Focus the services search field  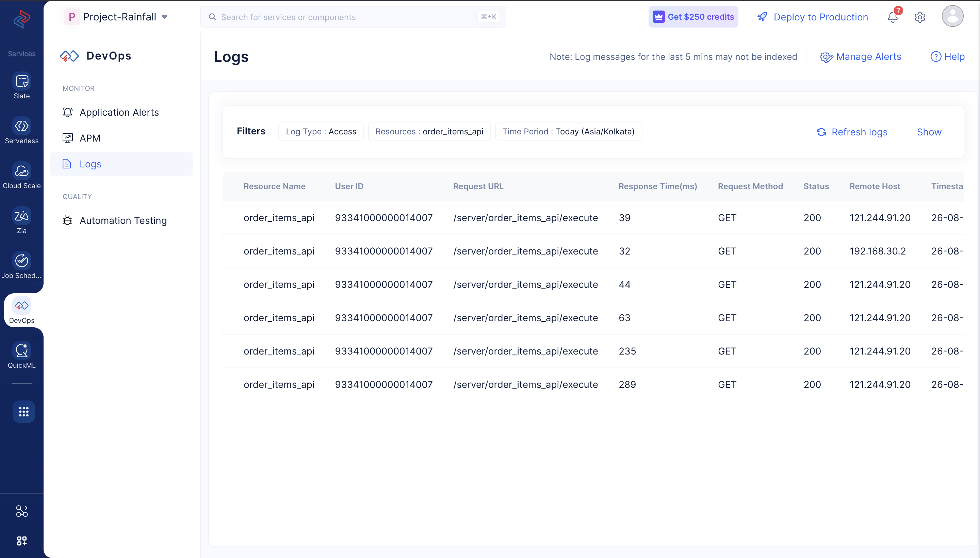coord(353,17)
